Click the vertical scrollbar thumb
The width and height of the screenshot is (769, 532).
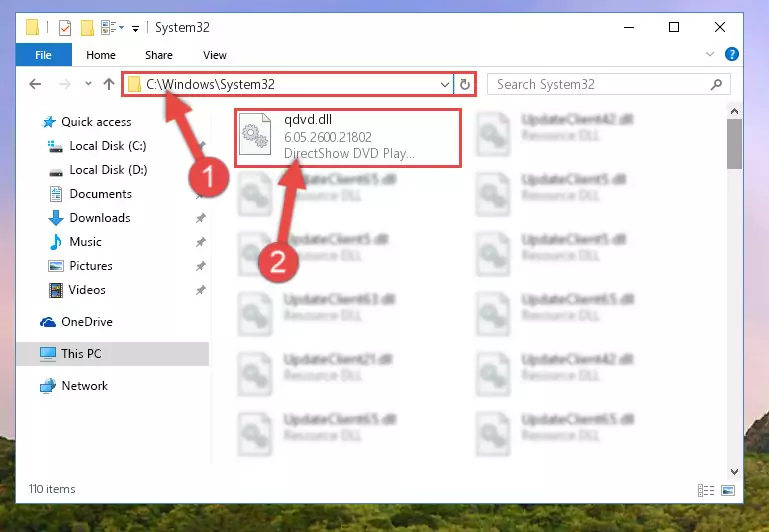(x=734, y=144)
